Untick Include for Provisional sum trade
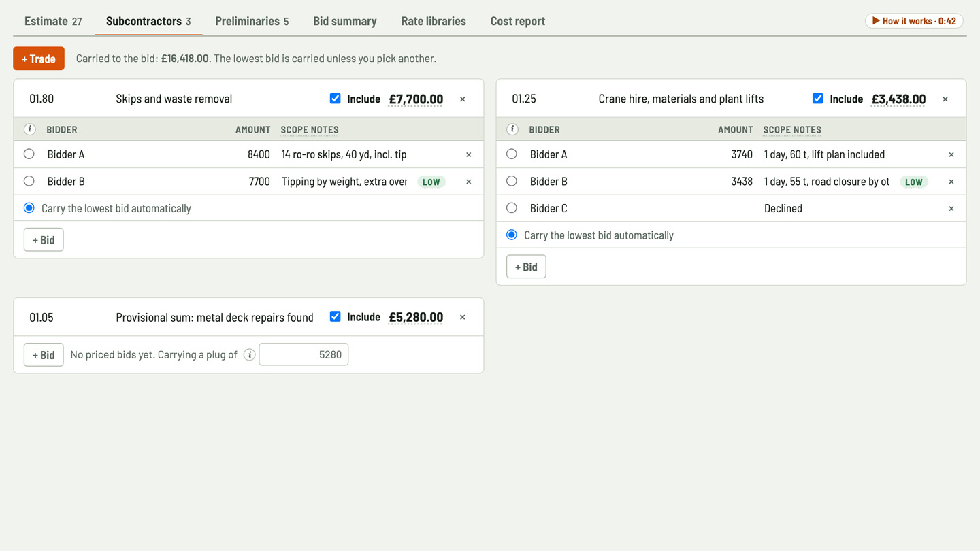Image resolution: width=980 pixels, height=551 pixels. click(x=335, y=316)
